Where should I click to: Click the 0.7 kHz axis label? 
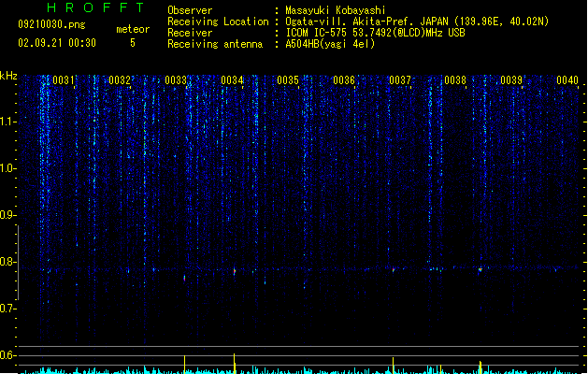[7, 309]
